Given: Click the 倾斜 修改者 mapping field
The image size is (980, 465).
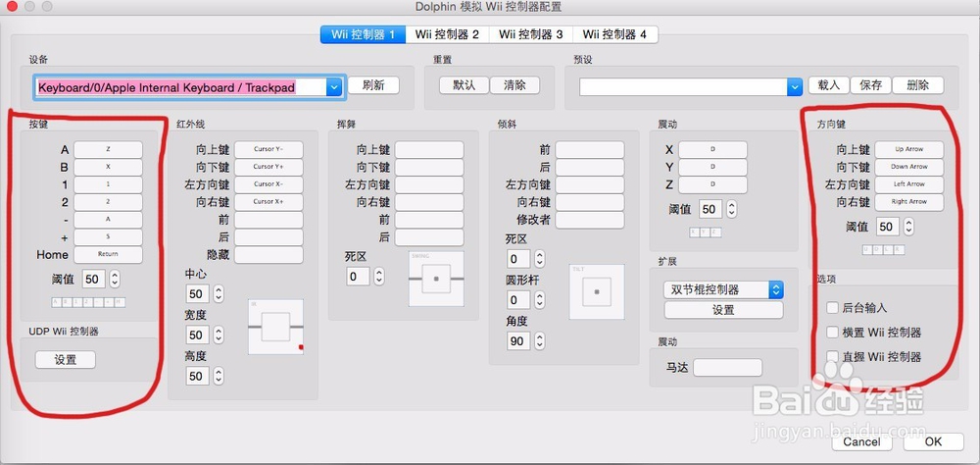Looking at the screenshot, I should coord(590,220).
